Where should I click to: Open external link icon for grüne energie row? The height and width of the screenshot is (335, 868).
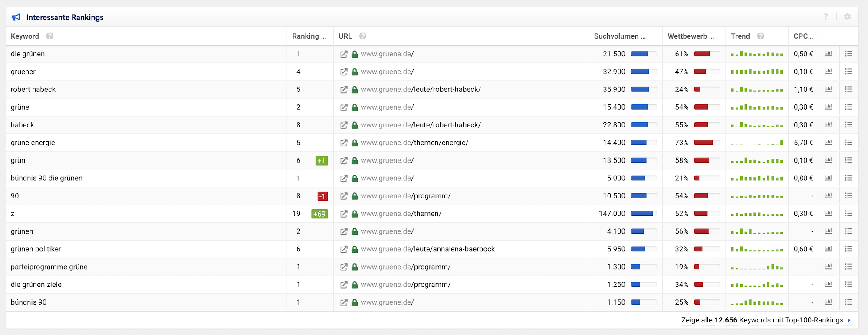tap(344, 143)
